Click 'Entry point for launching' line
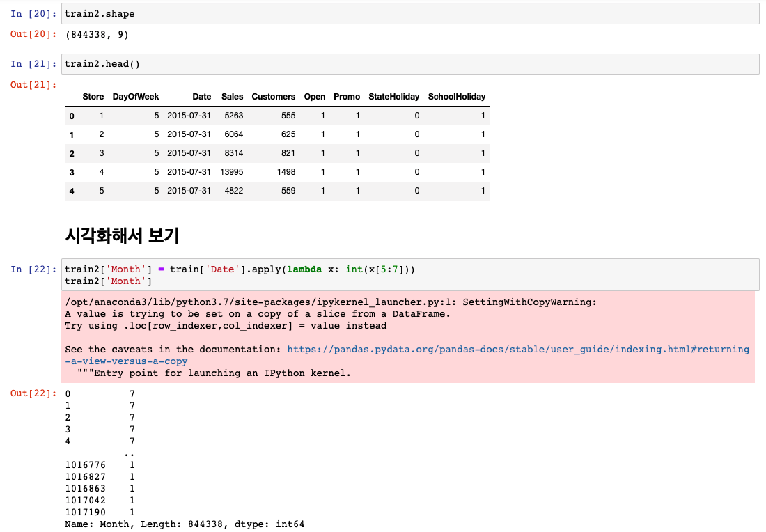This screenshot has width=766, height=532. coord(214,373)
